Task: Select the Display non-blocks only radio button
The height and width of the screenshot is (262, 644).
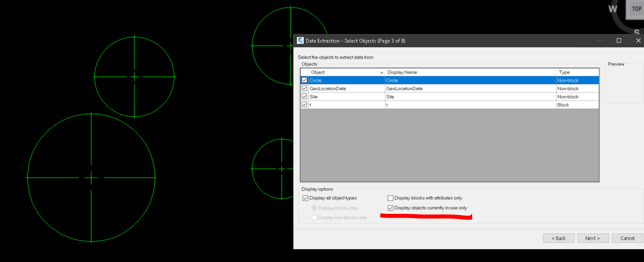Action: pos(314,217)
